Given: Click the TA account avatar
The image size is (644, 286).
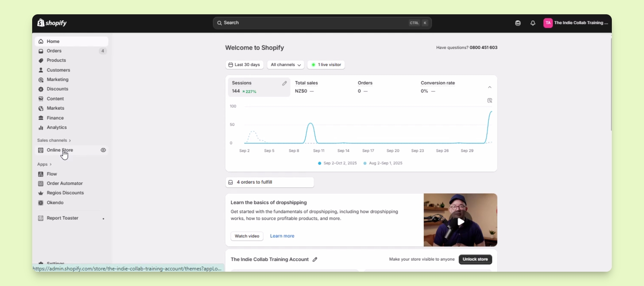Looking at the screenshot, I should click(548, 23).
